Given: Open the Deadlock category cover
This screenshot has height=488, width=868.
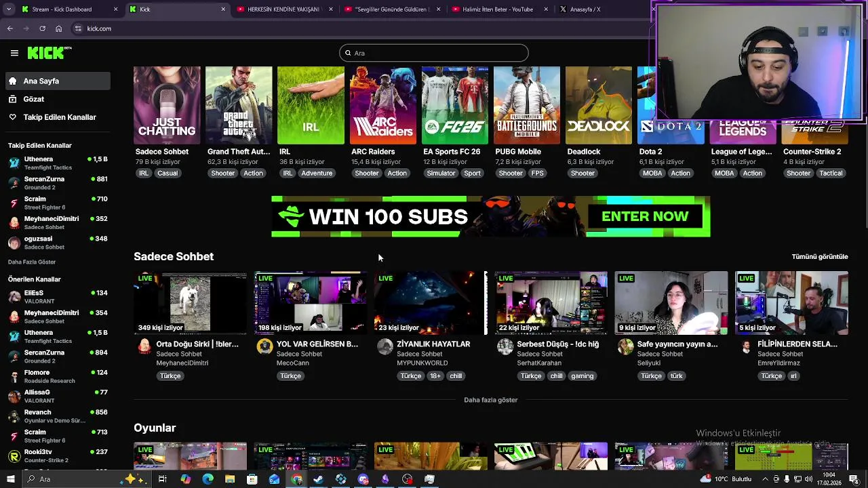Looking at the screenshot, I should pos(599,105).
